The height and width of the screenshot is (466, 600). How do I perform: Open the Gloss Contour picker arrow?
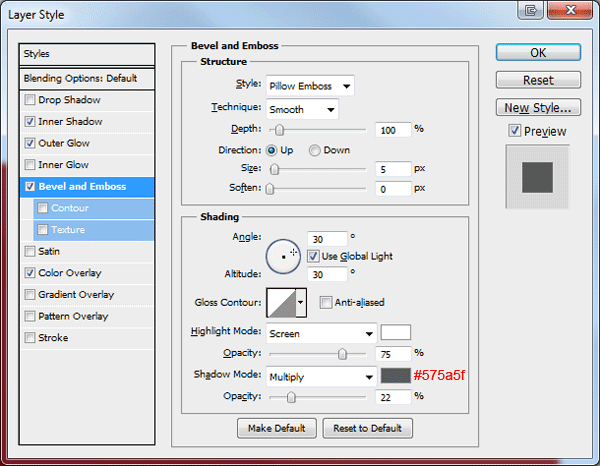pyautogui.click(x=301, y=303)
